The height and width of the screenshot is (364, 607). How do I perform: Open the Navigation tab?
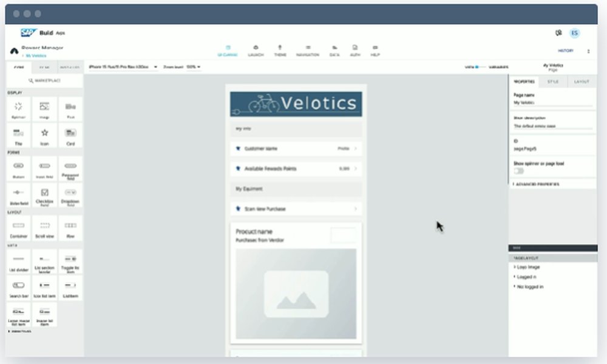click(308, 51)
